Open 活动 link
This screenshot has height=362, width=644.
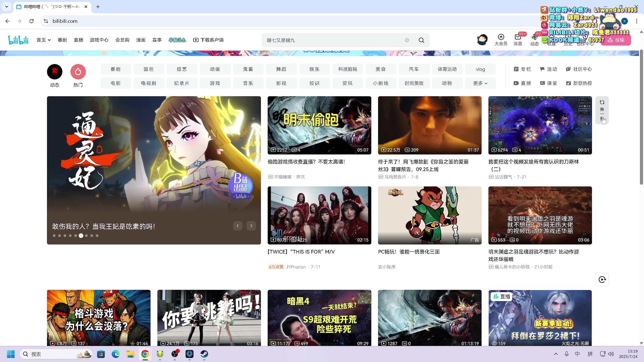548,69
